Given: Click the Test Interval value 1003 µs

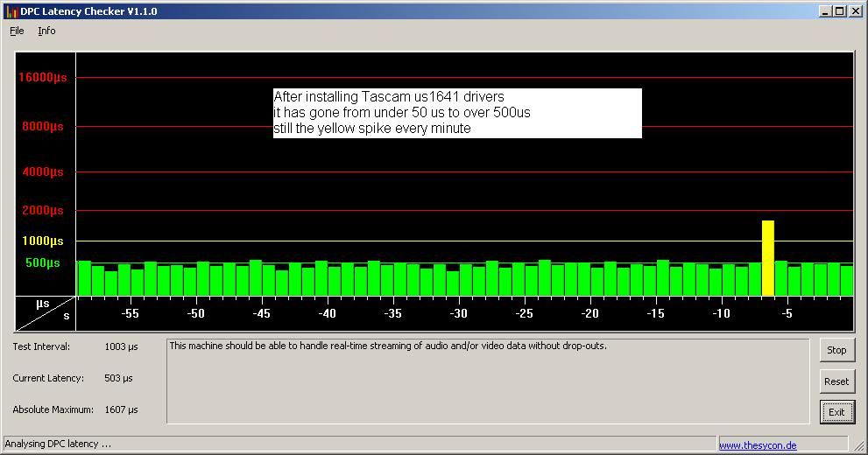Looking at the screenshot, I should 121,346.
